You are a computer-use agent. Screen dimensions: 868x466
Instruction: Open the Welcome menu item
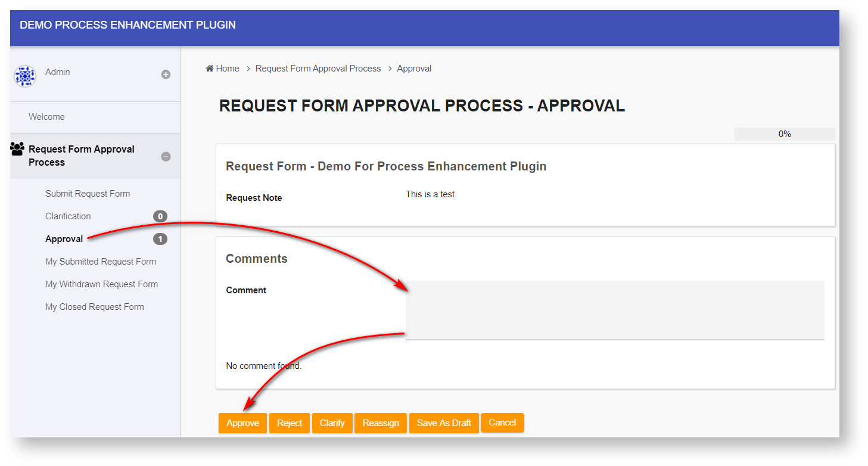click(x=46, y=117)
